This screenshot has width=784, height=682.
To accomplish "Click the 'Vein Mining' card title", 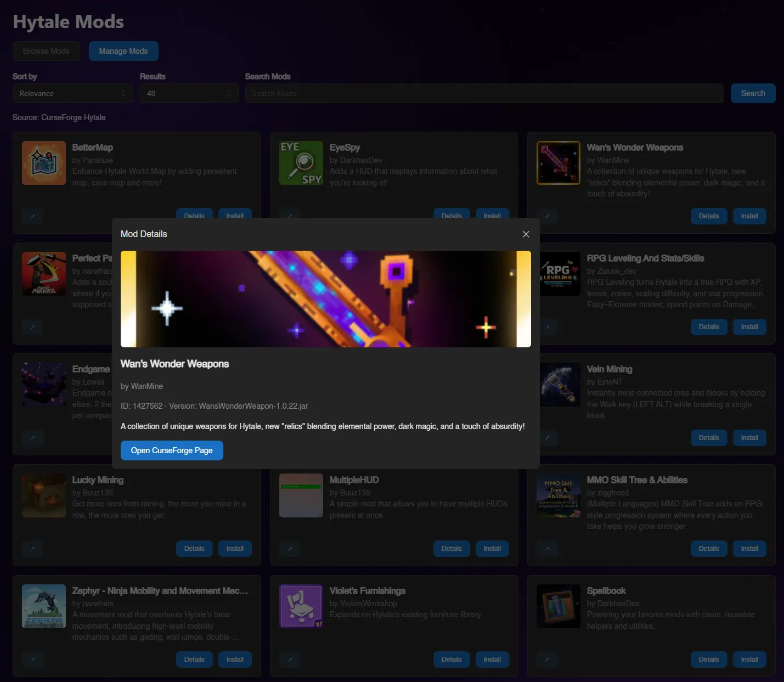I will point(610,369).
